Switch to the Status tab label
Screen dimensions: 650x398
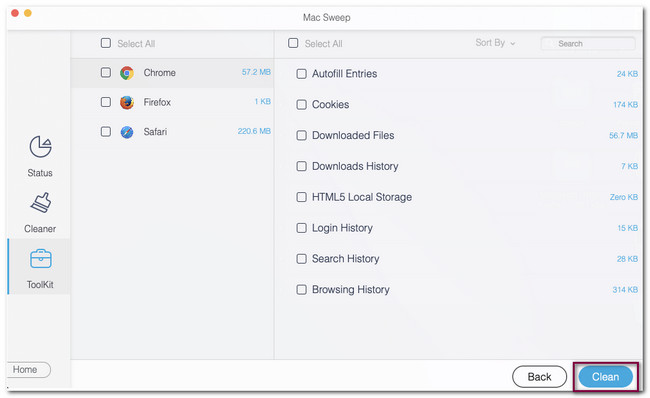[x=40, y=173]
